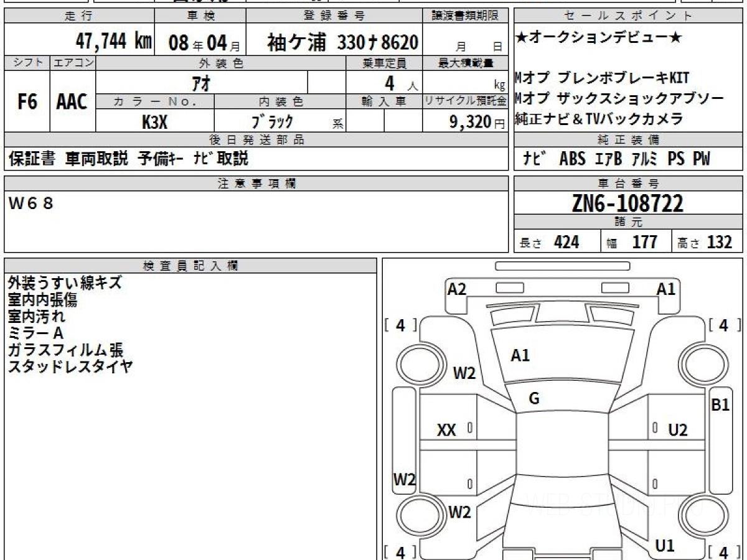Click the B1 mark on the diagram

pyautogui.click(x=720, y=405)
